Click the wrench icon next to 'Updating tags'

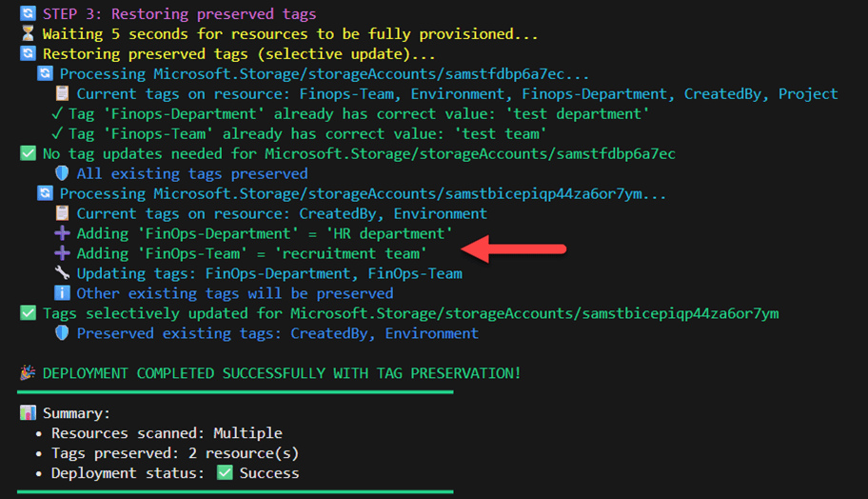coord(62,273)
